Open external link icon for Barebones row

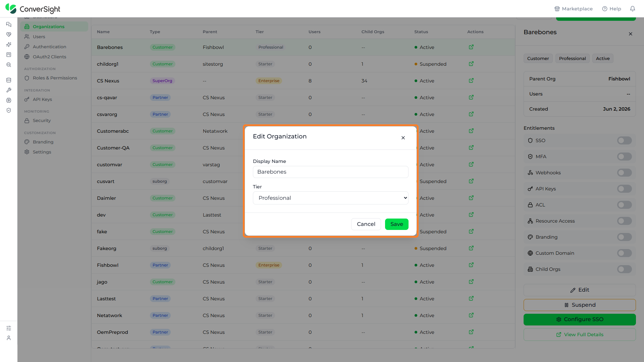click(x=471, y=47)
